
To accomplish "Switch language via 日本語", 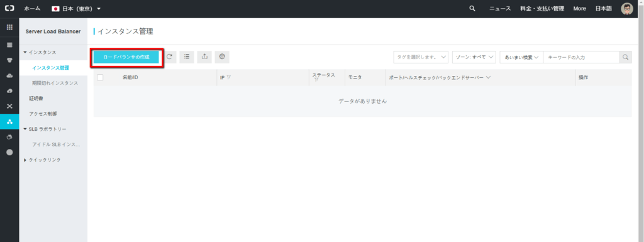I will click(x=603, y=8).
